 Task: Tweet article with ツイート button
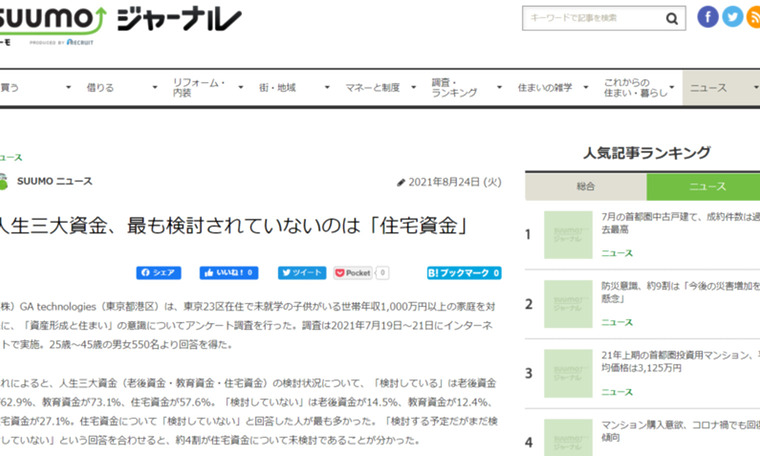[301, 272]
